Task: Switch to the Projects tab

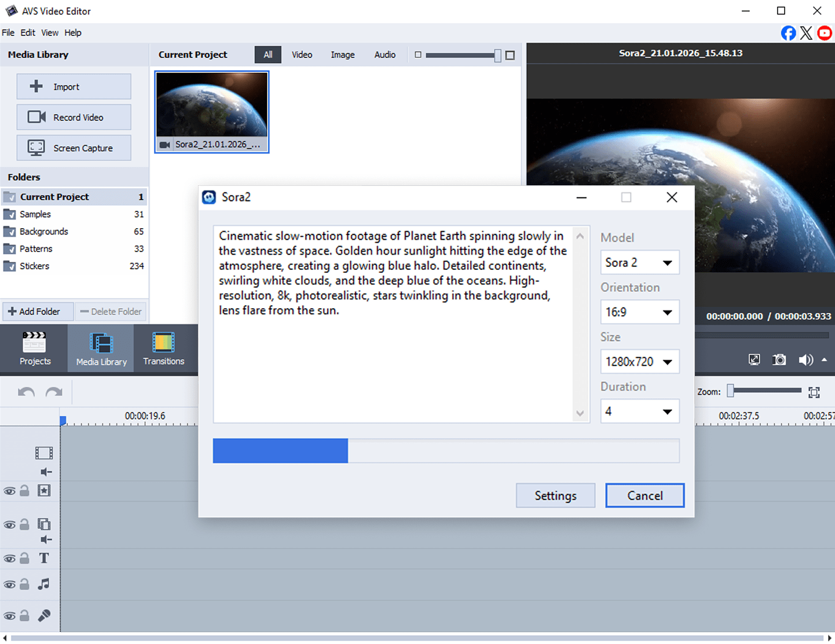Action: point(35,349)
